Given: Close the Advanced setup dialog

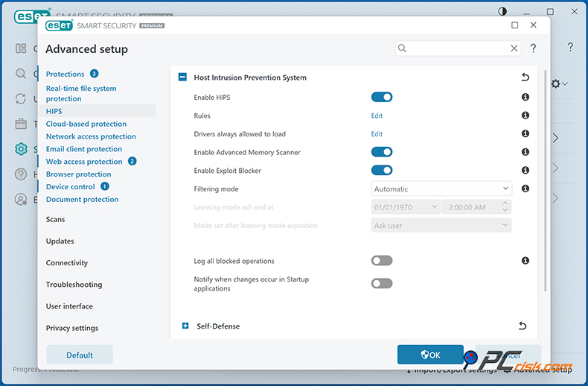Looking at the screenshot, I should (533, 25).
